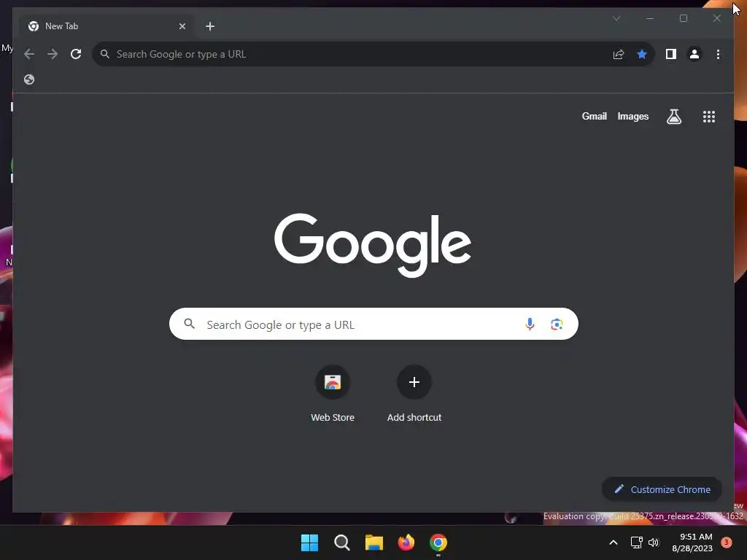Open a new tab with plus button
The height and width of the screenshot is (560, 747).
coord(210,26)
